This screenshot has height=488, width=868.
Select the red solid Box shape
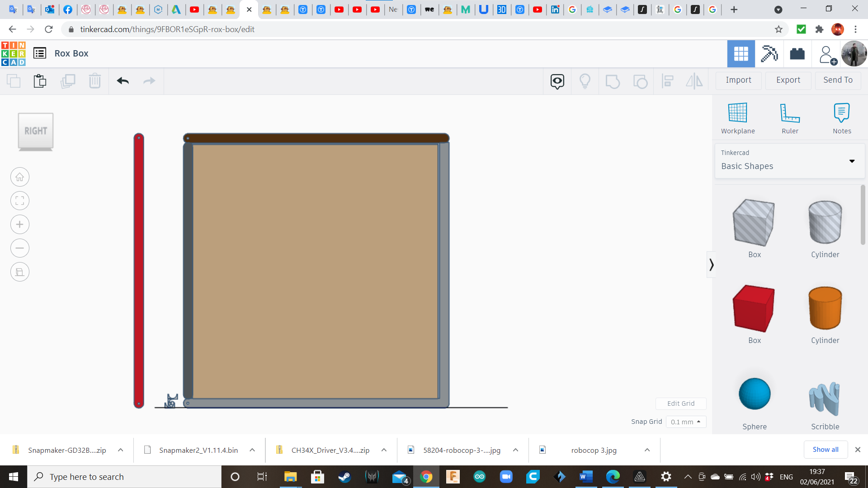[754, 309]
